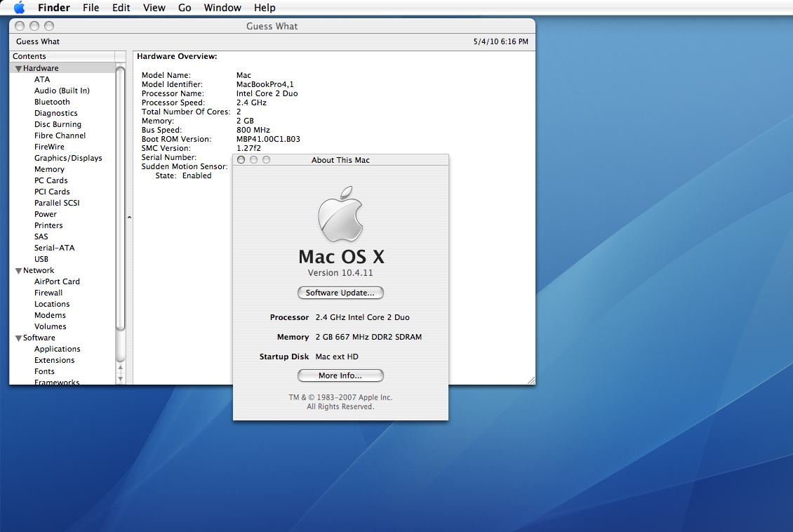Screen dimensions: 793x532
Task: Close the About This Mac window
Action: [x=241, y=160]
